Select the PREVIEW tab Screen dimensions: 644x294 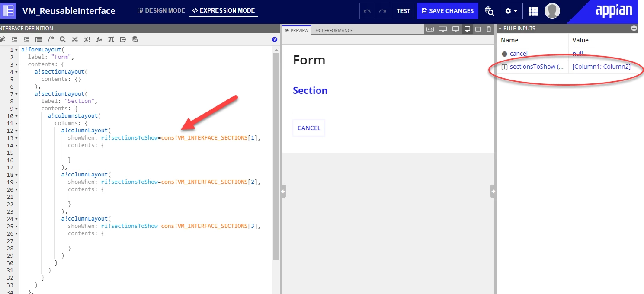click(x=297, y=30)
